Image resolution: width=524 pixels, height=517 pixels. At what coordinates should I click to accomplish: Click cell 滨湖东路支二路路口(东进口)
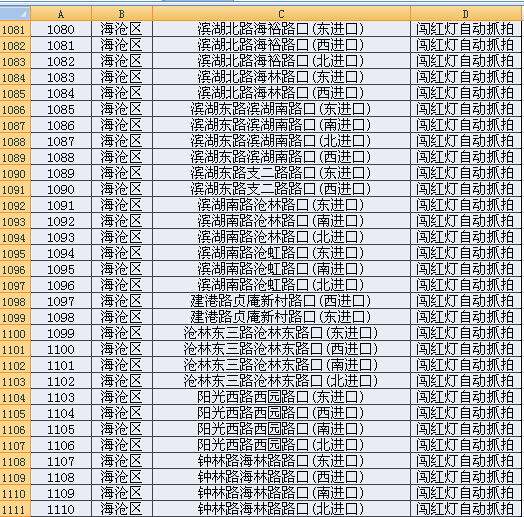[281, 173]
